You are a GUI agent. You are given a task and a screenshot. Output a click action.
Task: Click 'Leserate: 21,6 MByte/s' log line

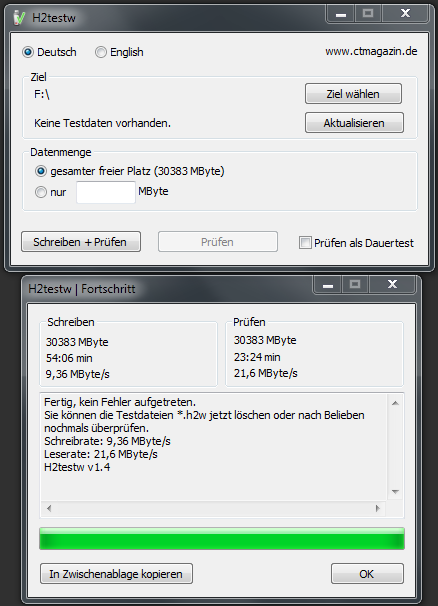pos(101,454)
